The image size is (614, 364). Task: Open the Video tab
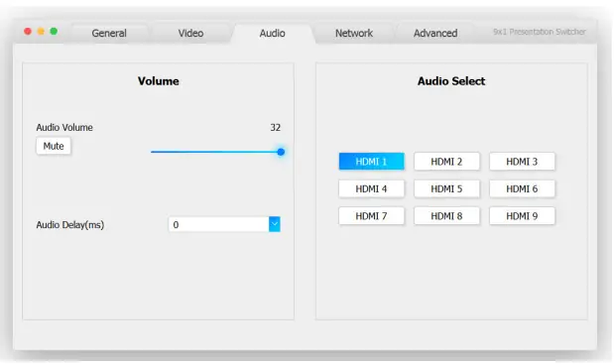tap(190, 34)
